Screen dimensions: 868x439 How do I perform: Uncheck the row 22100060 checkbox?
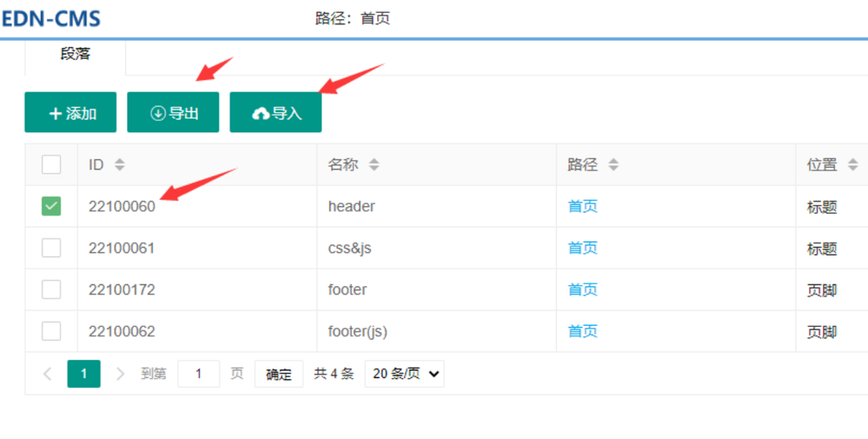click(51, 206)
